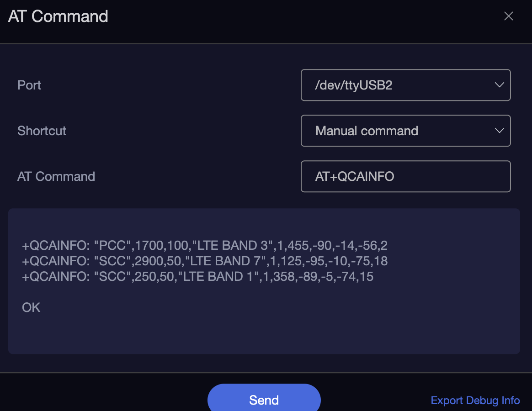Select the /dev/ttyUSB2 port value
This screenshot has height=411, width=532.
pyautogui.click(x=354, y=85)
